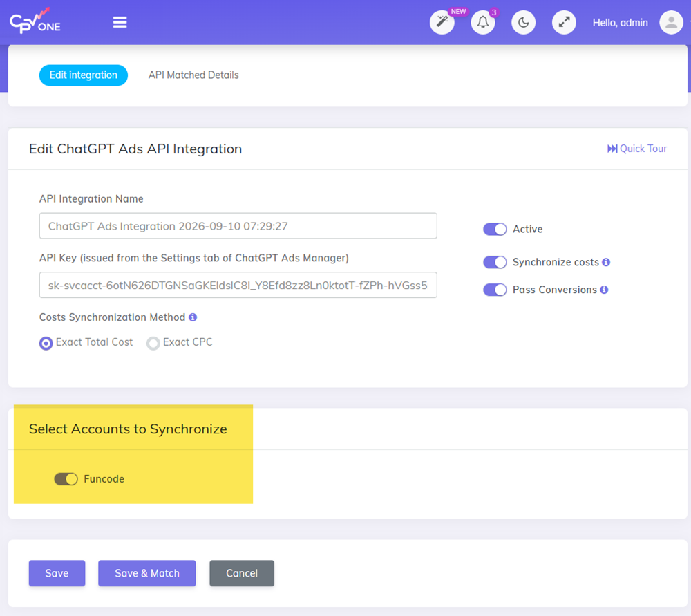The height and width of the screenshot is (616, 691).
Task: Select the Exact CPC radio option
Action: pos(153,343)
